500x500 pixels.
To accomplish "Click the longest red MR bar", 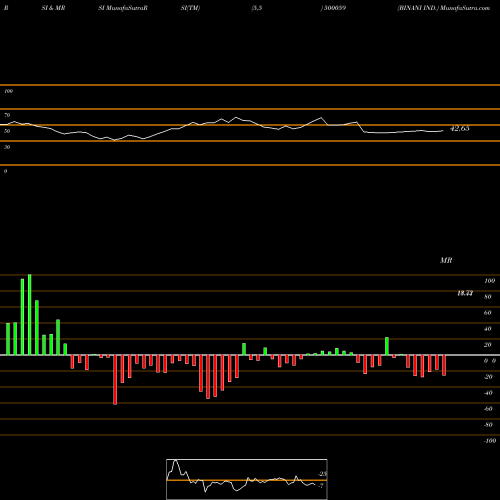I will [115, 380].
